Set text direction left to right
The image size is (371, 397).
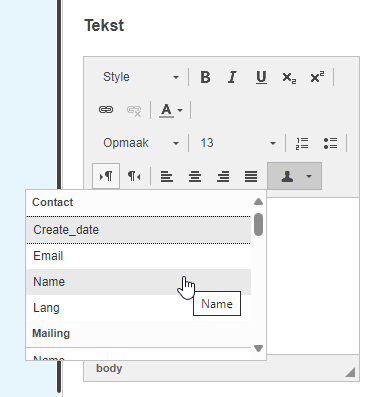[x=106, y=176]
